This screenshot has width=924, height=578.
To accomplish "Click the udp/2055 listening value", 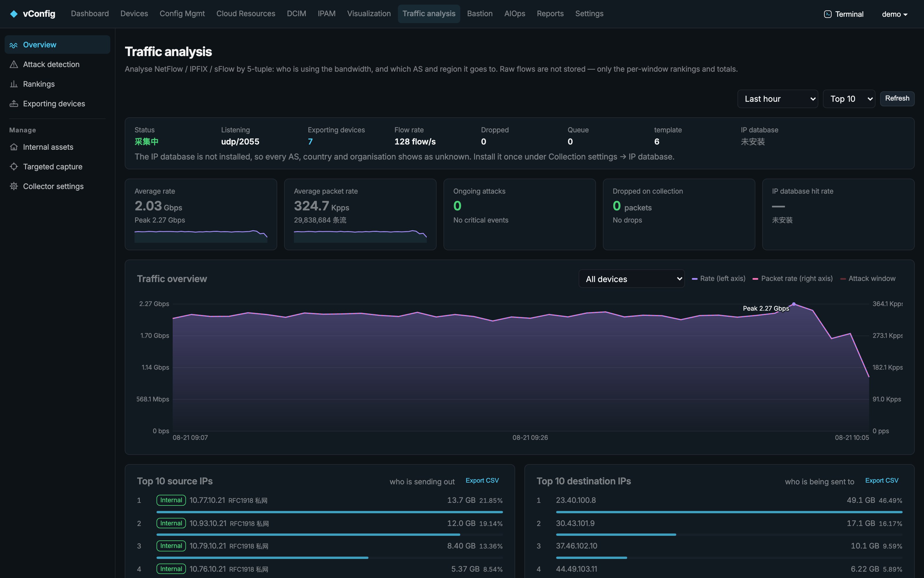I will point(240,142).
